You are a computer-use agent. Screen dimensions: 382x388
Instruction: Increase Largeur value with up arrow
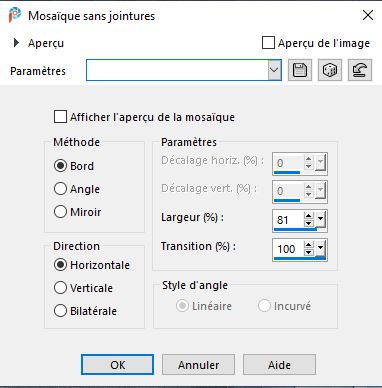(309, 216)
